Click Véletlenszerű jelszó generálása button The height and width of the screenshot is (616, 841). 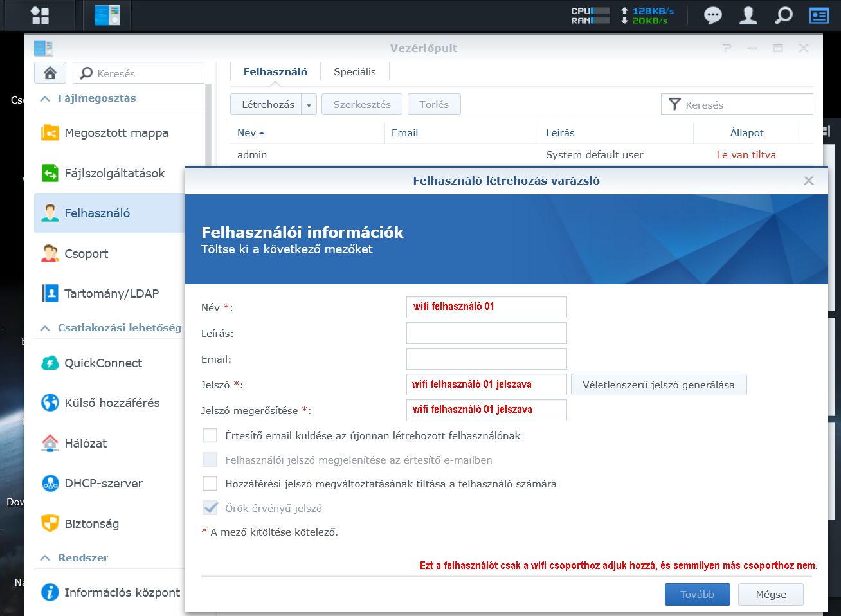658,385
